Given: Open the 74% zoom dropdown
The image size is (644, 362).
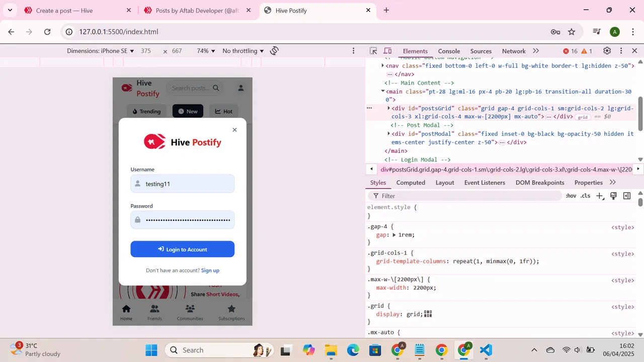Looking at the screenshot, I should (x=206, y=51).
